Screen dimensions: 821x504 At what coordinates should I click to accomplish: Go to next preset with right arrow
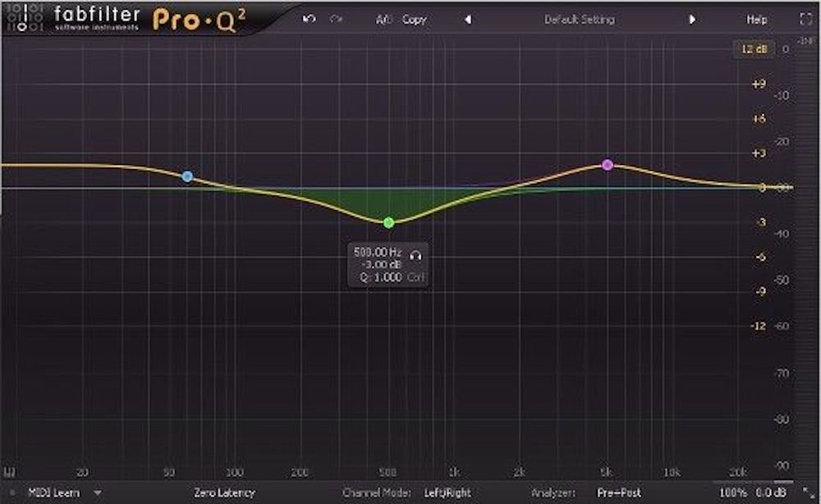(x=692, y=19)
